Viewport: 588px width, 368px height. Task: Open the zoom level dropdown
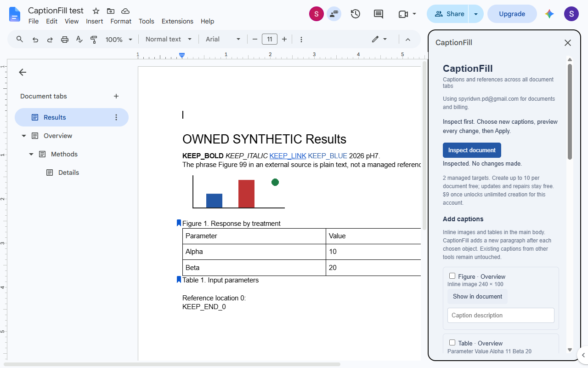(x=119, y=40)
